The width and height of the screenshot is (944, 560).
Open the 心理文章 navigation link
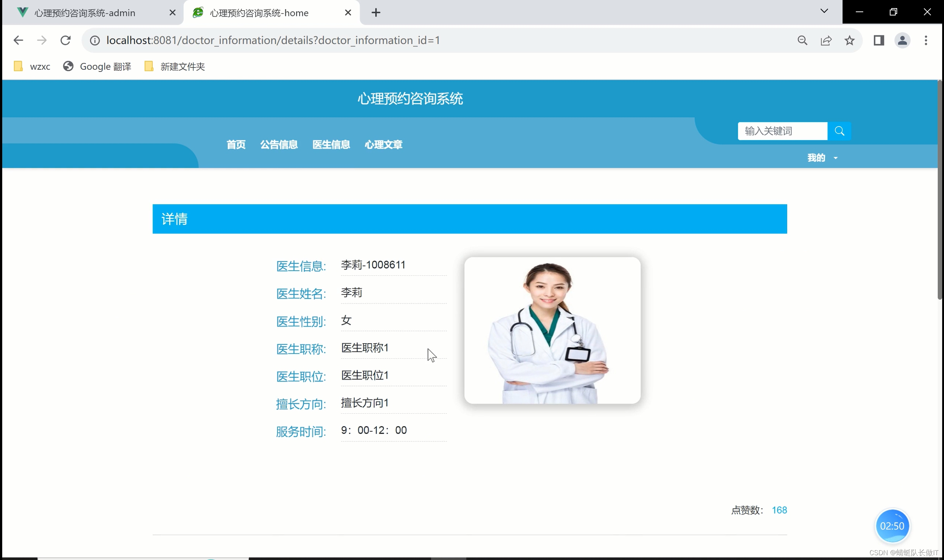pos(383,145)
